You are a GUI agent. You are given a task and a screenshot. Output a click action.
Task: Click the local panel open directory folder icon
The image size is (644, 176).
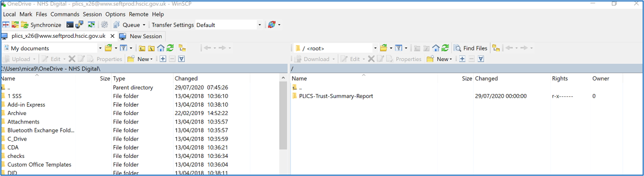click(108, 48)
